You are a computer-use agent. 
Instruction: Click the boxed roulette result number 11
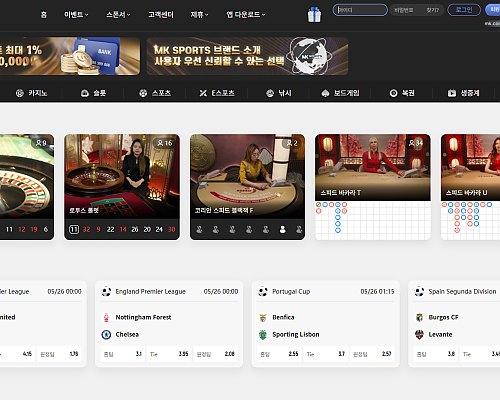pyautogui.click(x=74, y=229)
